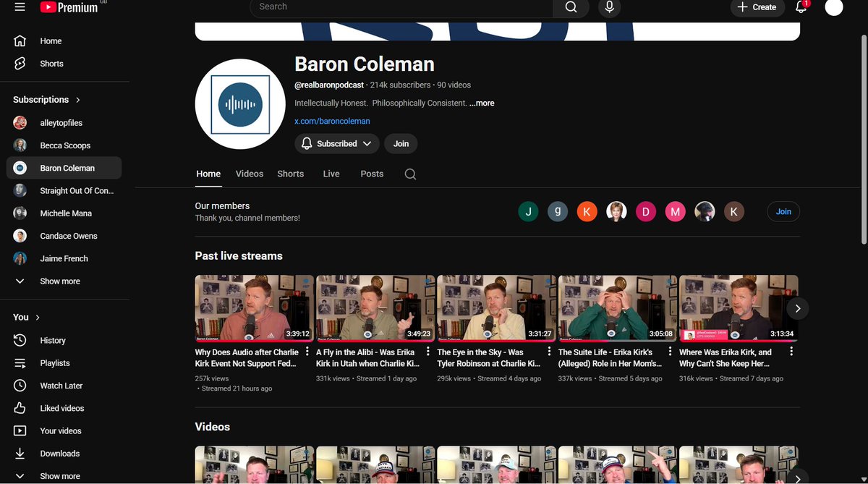Select Baron Coleman in subscriptions list
The height and width of the screenshot is (484, 868).
[x=64, y=168]
